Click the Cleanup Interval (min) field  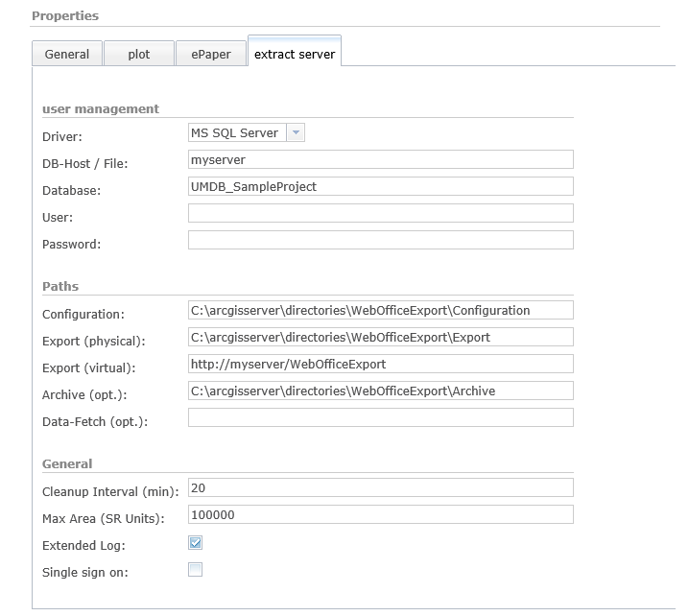(x=380, y=487)
